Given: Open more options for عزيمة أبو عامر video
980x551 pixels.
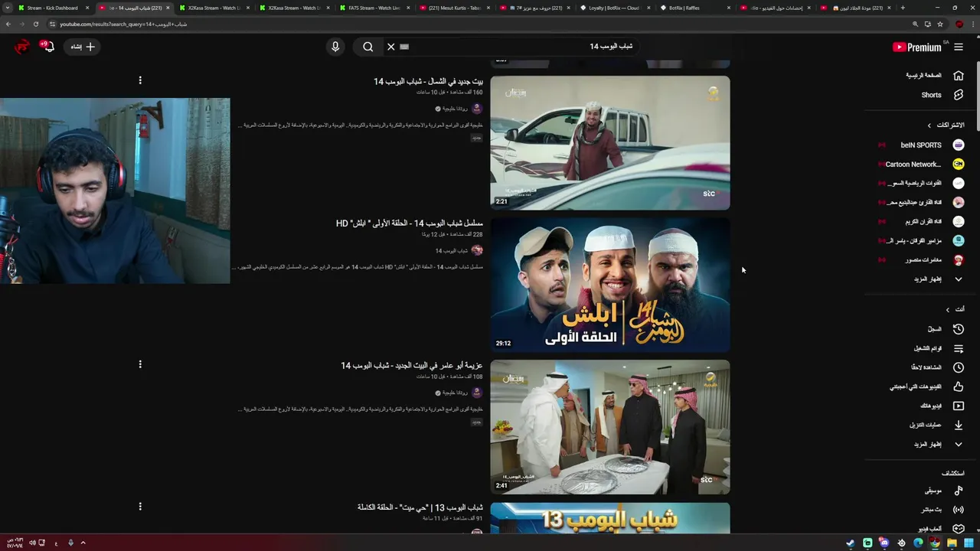Looking at the screenshot, I should (x=140, y=364).
